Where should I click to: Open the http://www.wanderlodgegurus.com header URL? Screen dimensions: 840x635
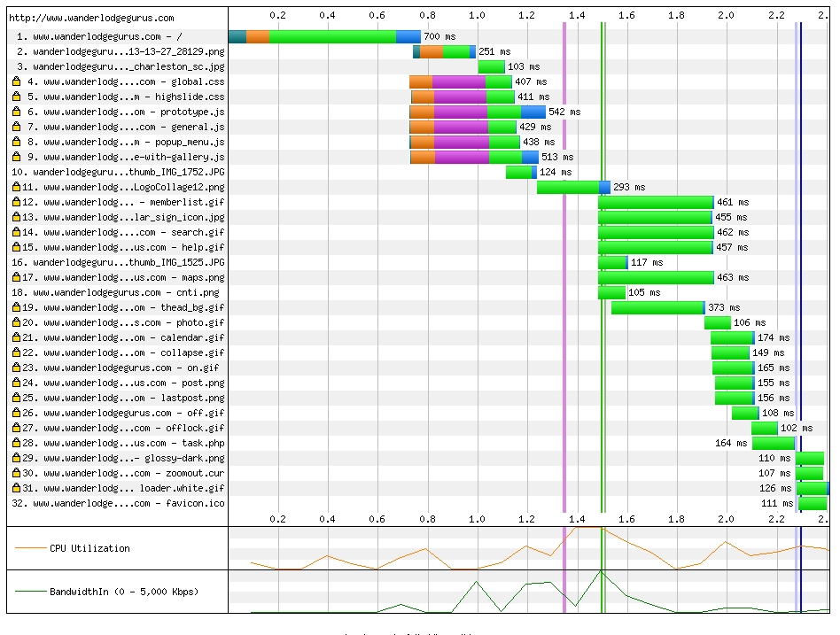(x=91, y=18)
